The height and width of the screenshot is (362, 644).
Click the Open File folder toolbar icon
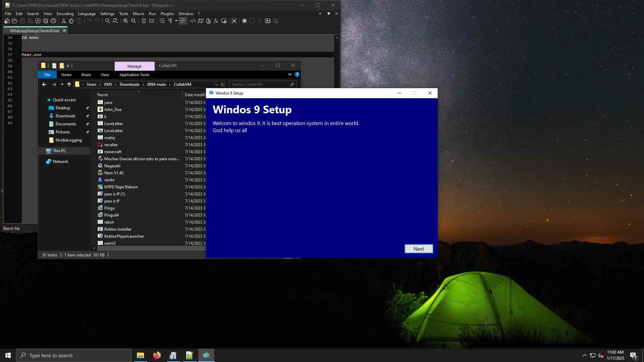pos(14,21)
